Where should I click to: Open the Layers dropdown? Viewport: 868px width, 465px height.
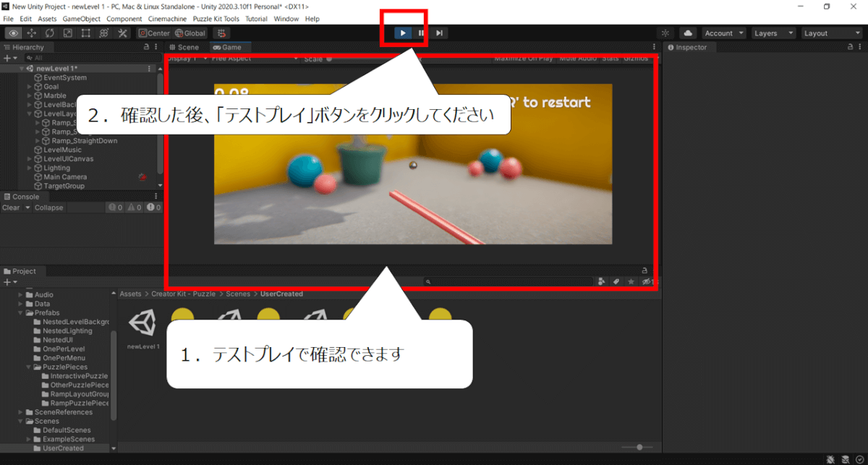[x=773, y=33]
